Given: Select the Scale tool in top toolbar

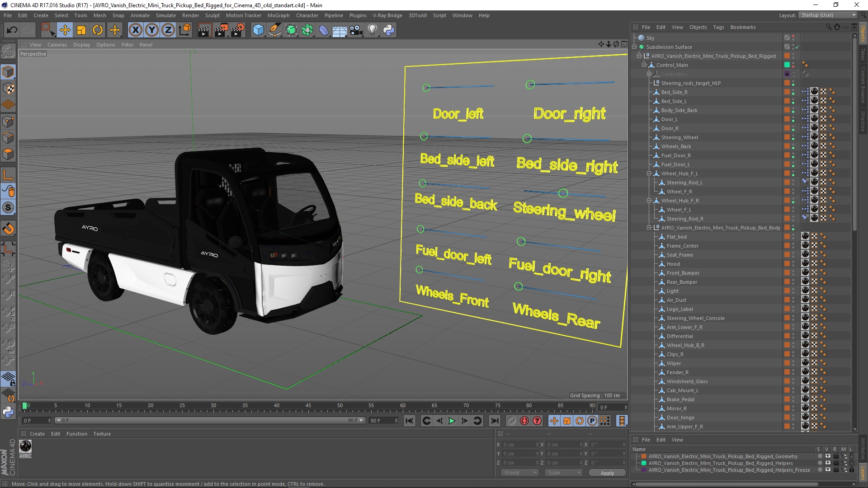Looking at the screenshot, I should 81,30.
